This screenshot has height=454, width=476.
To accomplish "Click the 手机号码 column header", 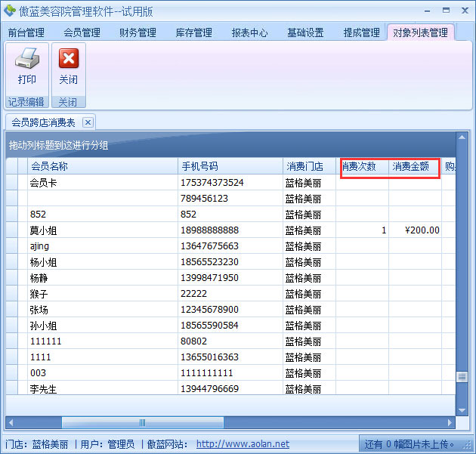I will pyautogui.click(x=230, y=166).
